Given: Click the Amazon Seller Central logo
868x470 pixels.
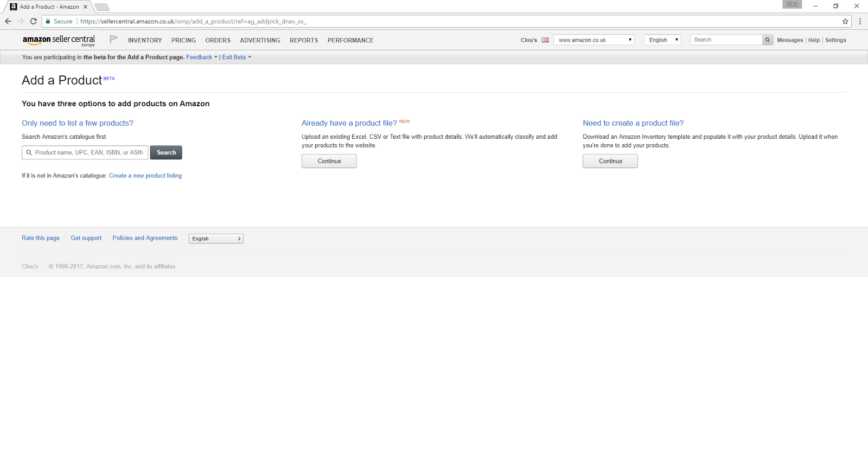Looking at the screenshot, I should [59, 41].
